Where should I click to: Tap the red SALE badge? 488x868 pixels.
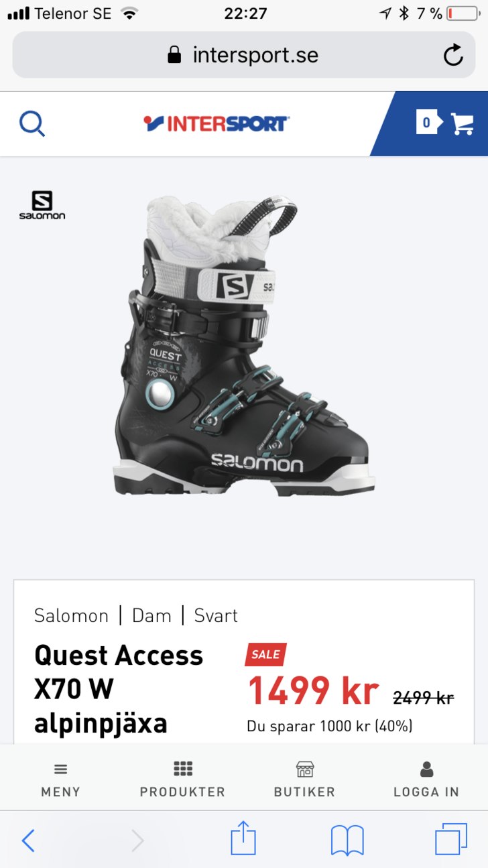point(265,655)
